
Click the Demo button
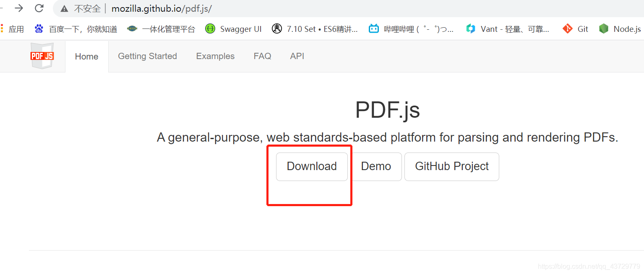pos(376,167)
